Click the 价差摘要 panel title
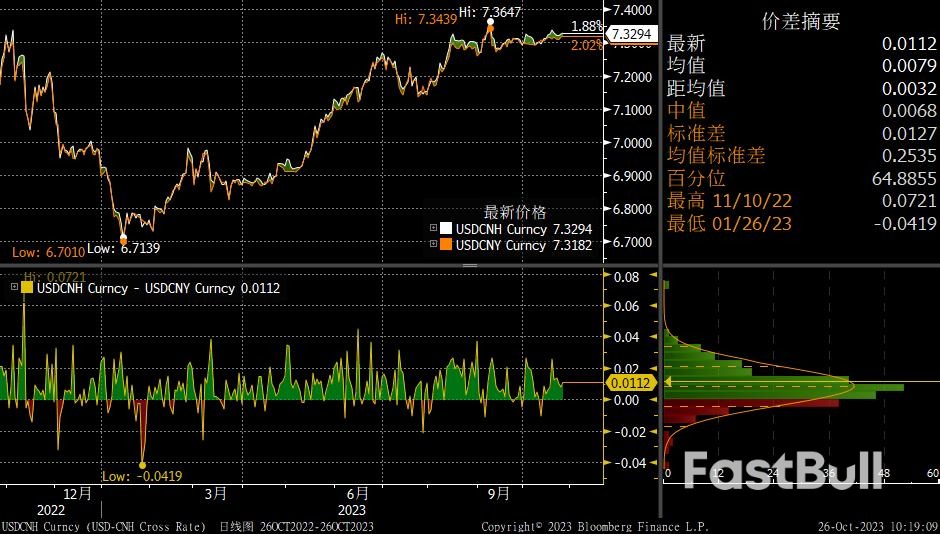The height and width of the screenshot is (534, 940). tap(800, 21)
